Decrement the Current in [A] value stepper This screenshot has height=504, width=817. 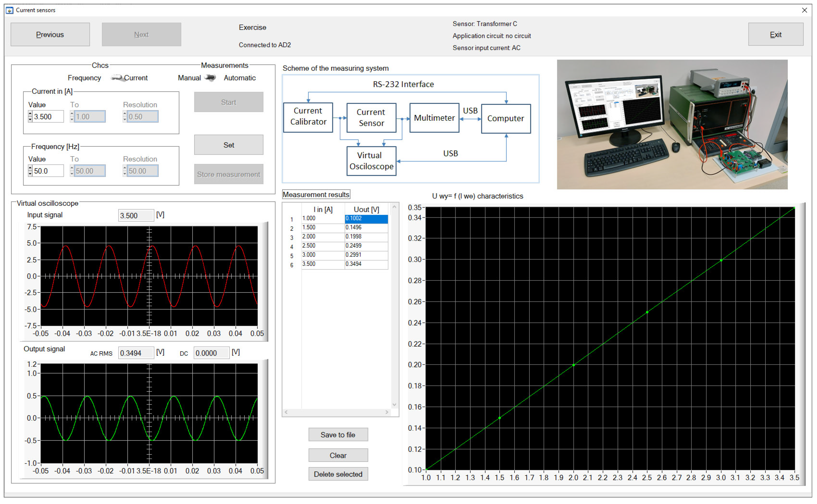(30, 120)
